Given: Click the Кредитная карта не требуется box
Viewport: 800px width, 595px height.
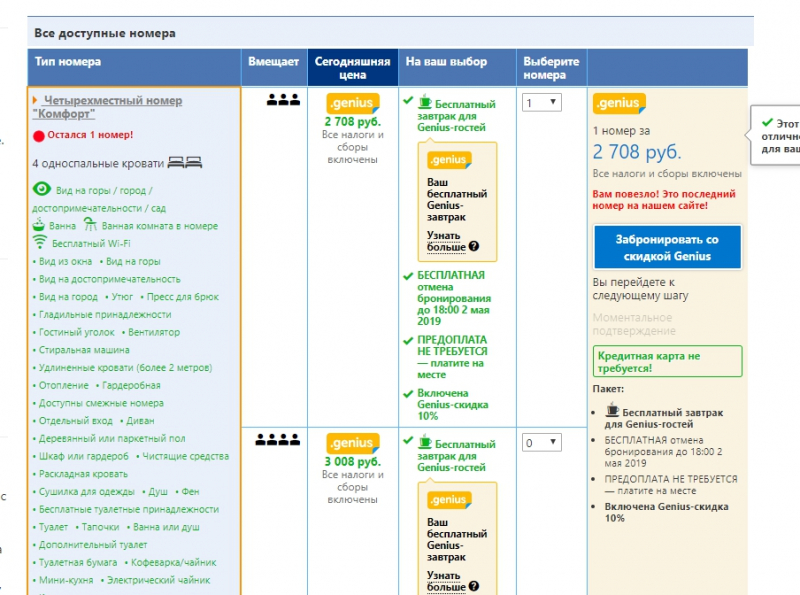Looking at the screenshot, I should coord(667,361).
